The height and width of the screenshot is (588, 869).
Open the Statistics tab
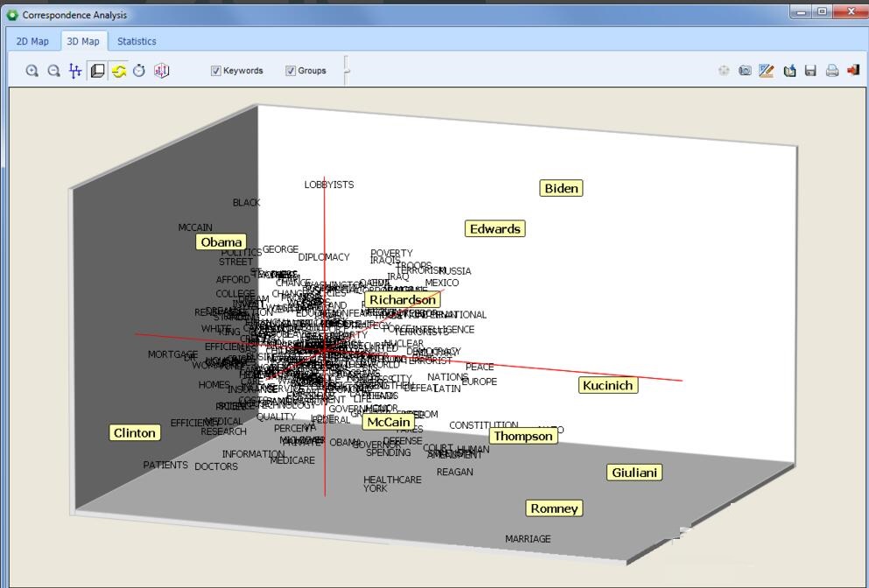137,41
